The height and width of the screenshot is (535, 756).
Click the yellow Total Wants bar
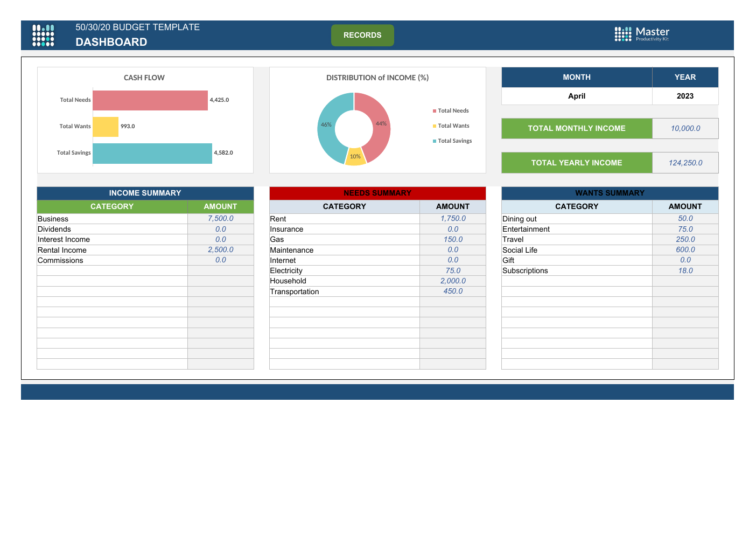coord(106,127)
